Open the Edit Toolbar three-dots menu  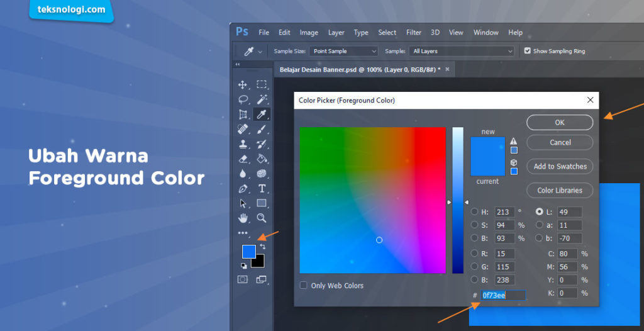243,233
